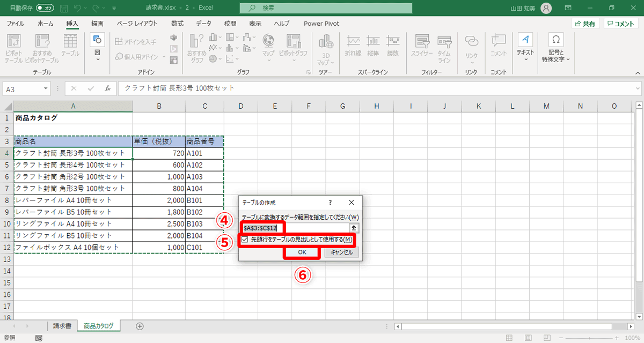Toggle the AutoSave (自動保存) switch
The image size is (644, 343).
45,8
